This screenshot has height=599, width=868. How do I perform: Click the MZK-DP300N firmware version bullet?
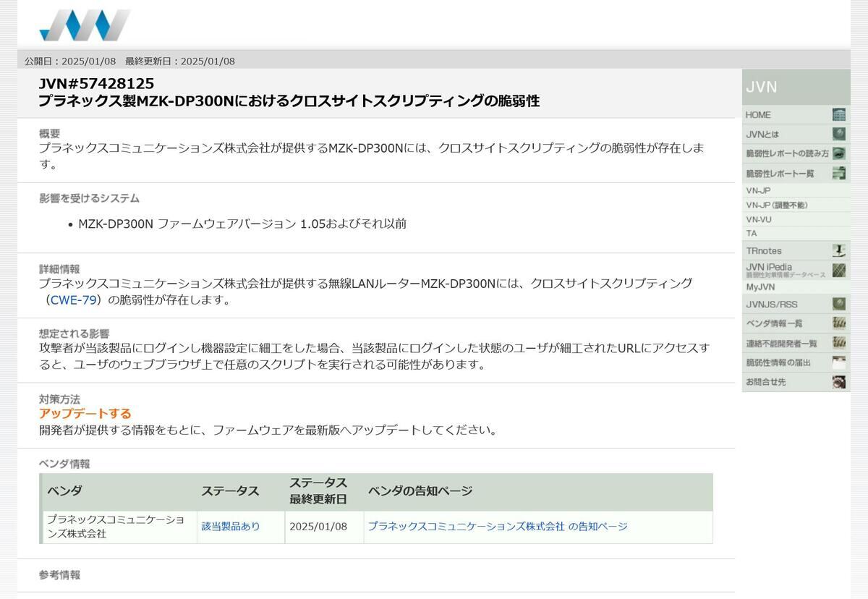pyautogui.click(x=242, y=224)
